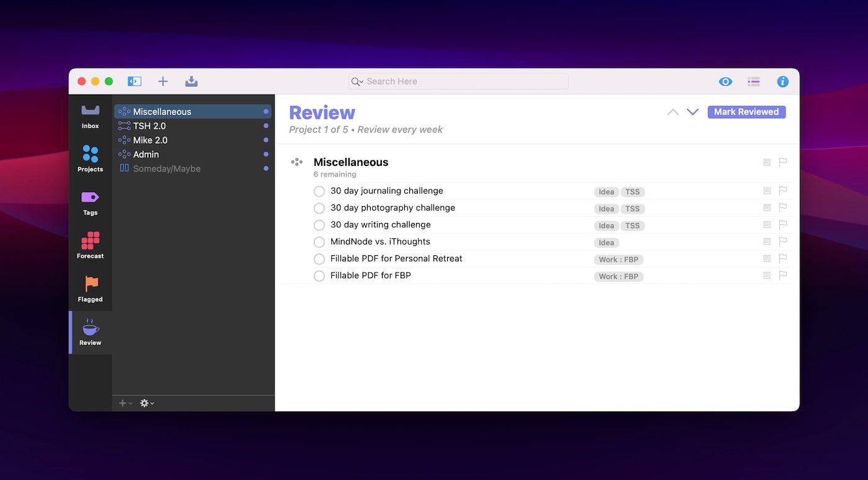Click task text MindNode vs. iThoughts

click(380, 242)
